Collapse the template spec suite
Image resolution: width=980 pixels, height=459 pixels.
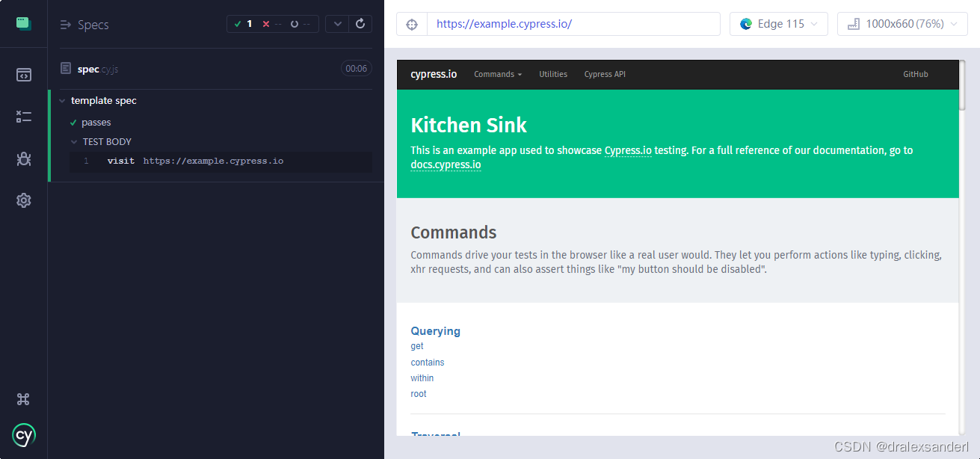(x=62, y=101)
